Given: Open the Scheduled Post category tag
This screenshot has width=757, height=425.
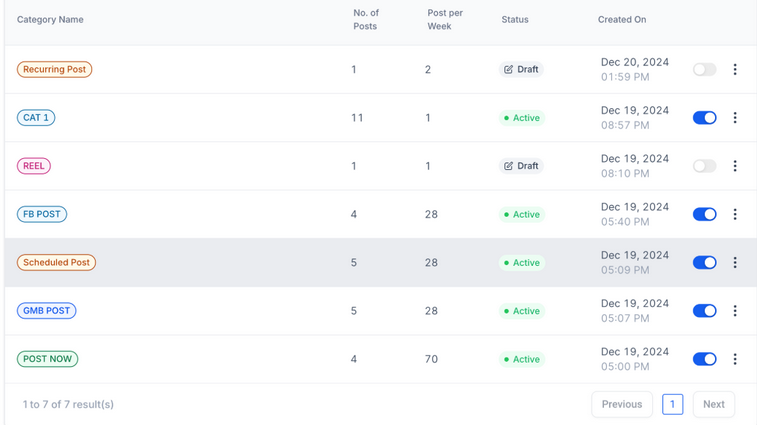Looking at the screenshot, I should 56,263.
